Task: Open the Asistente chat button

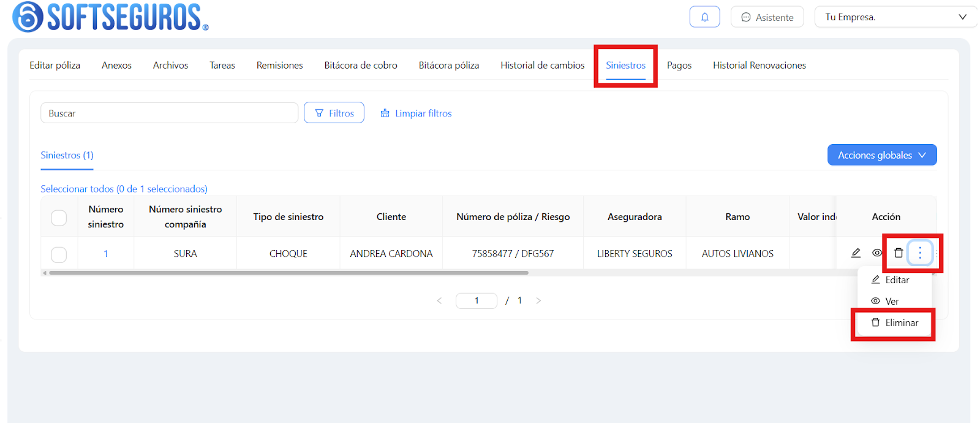Action: pos(767,17)
